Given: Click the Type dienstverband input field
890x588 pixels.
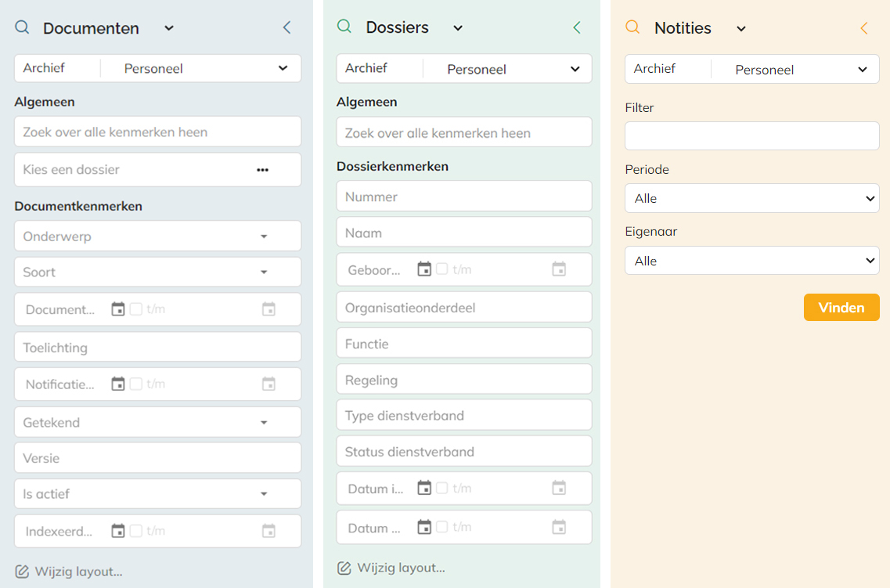Looking at the screenshot, I should pyautogui.click(x=463, y=416).
